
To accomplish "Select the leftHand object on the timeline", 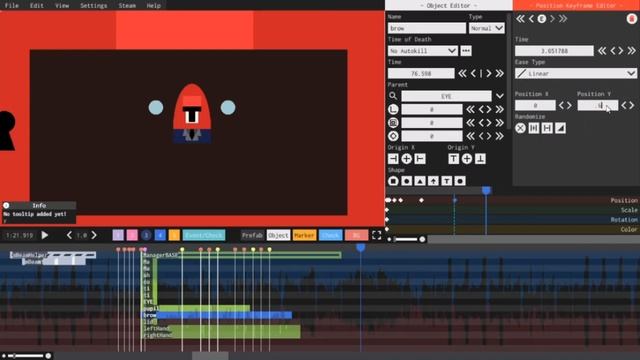I will point(221,329).
